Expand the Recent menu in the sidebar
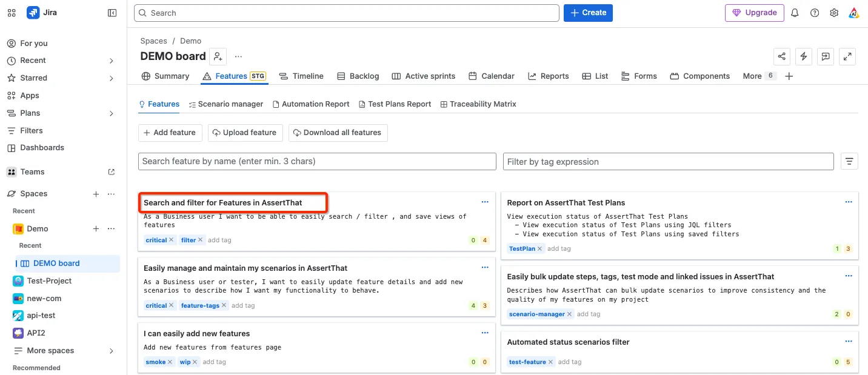 (x=112, y=61)
